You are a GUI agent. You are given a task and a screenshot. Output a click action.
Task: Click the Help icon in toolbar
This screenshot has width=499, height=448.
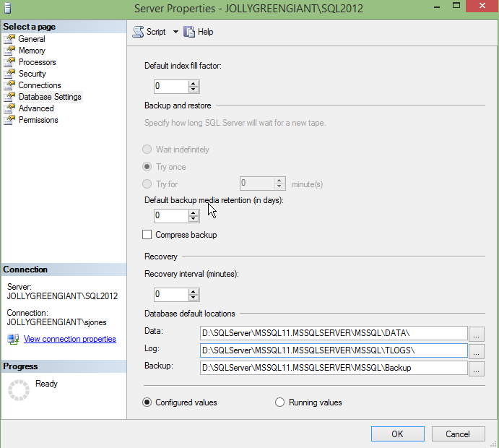pos(190,32)
